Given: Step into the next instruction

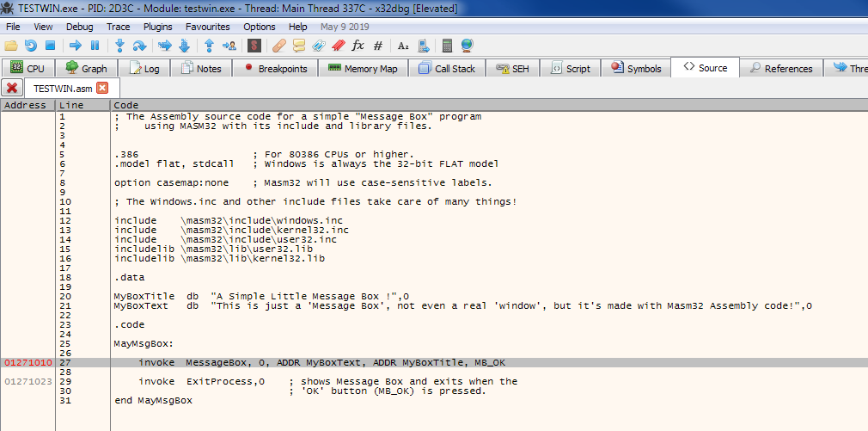Looking at the screenshot, I should (119, 46).
